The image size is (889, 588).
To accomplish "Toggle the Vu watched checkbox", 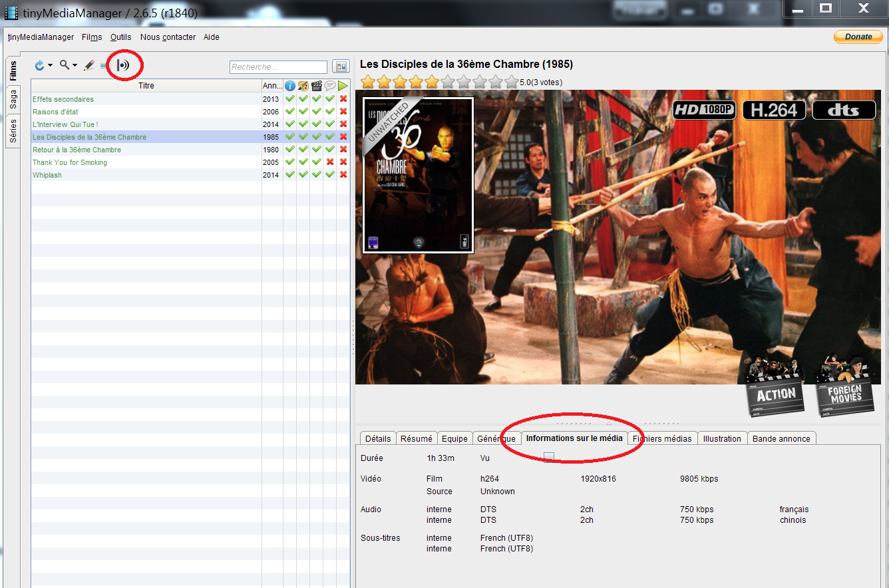I will (548, 458).
